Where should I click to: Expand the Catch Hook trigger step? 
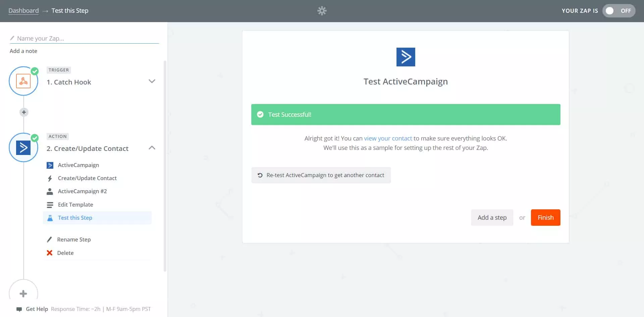click(x=152, y=81)
